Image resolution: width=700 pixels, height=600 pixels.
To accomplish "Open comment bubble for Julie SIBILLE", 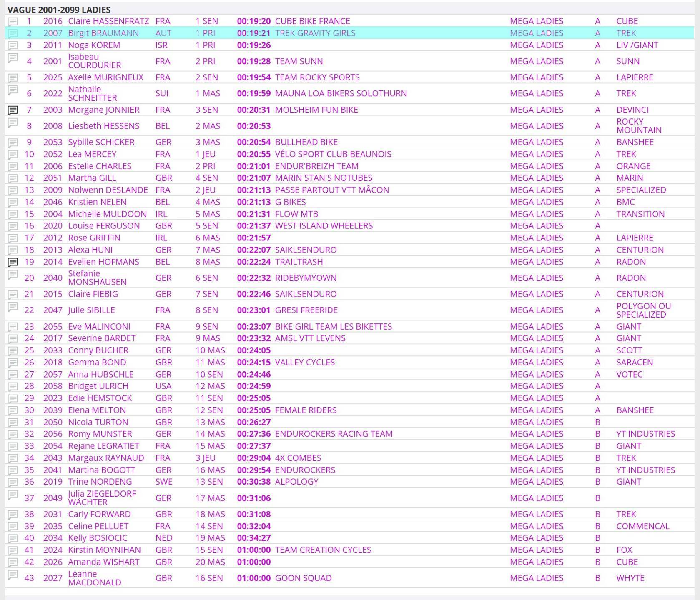I will pyautogui.click(x=13, y=307).
